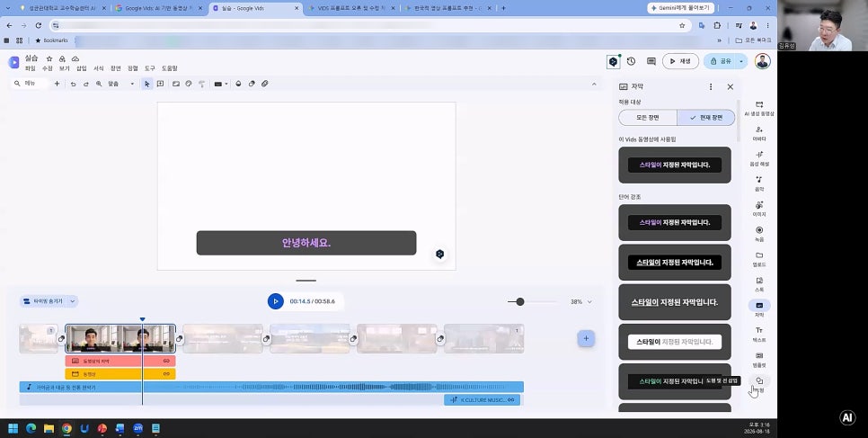The height and width of the screenshot is (438, 868).
Task: Click the plus icon in the toolbar
Action: (57, 84)
